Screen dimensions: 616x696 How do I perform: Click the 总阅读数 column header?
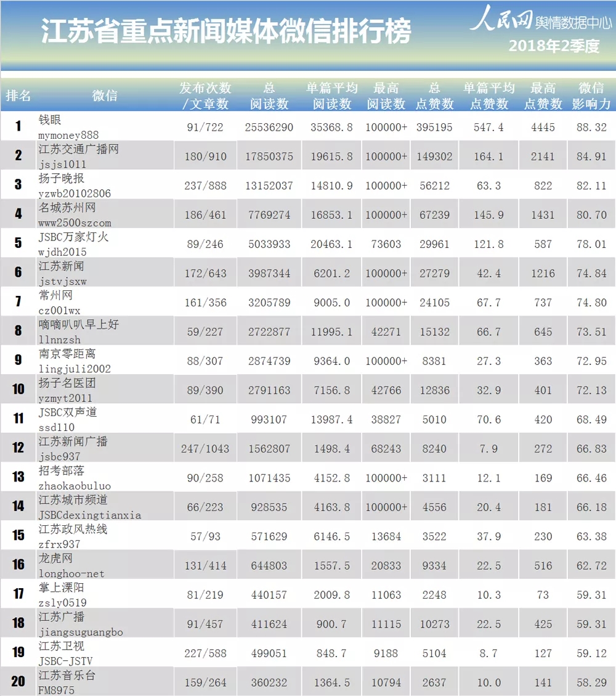point(269,96)
